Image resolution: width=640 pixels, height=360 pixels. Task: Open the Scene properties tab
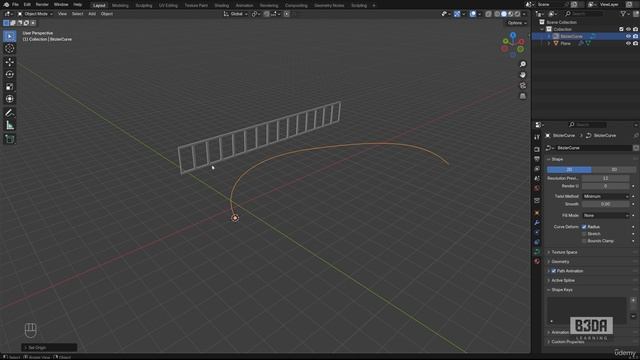pyautogui.click(x=537, y=178)
